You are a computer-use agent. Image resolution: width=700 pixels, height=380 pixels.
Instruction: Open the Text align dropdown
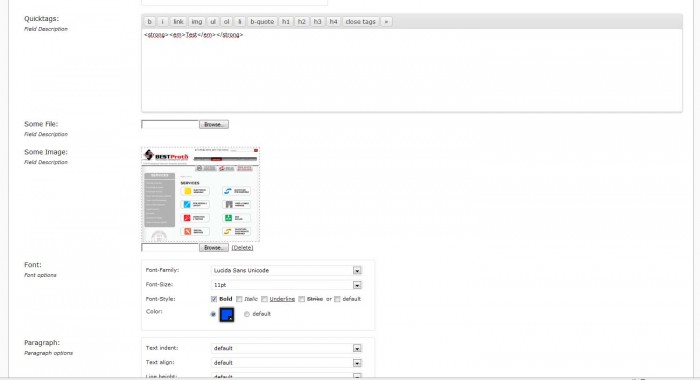pos(286,363)
